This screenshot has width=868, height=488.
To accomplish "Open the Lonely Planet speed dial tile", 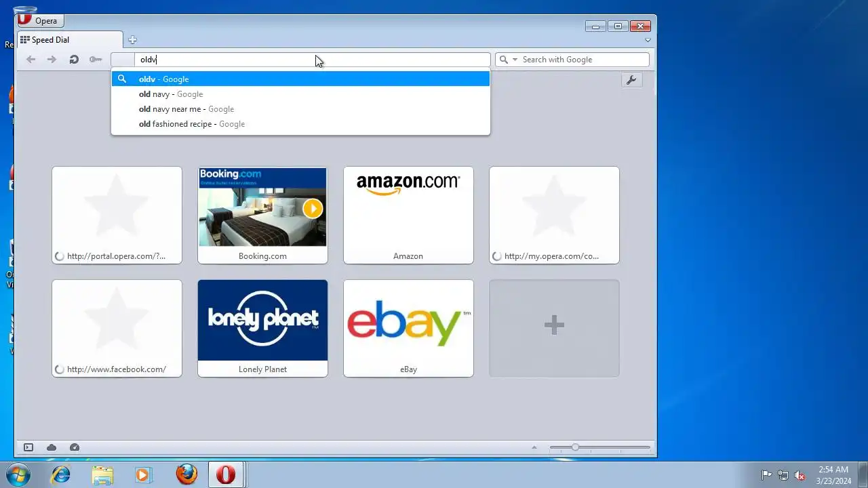I will [x=262, y=328].
